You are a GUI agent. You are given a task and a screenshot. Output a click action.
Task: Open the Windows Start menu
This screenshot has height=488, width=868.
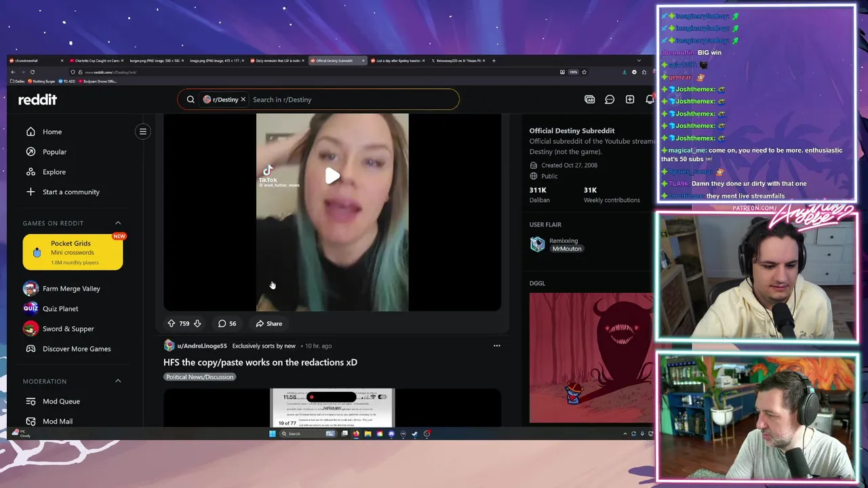tap(273, 434)
